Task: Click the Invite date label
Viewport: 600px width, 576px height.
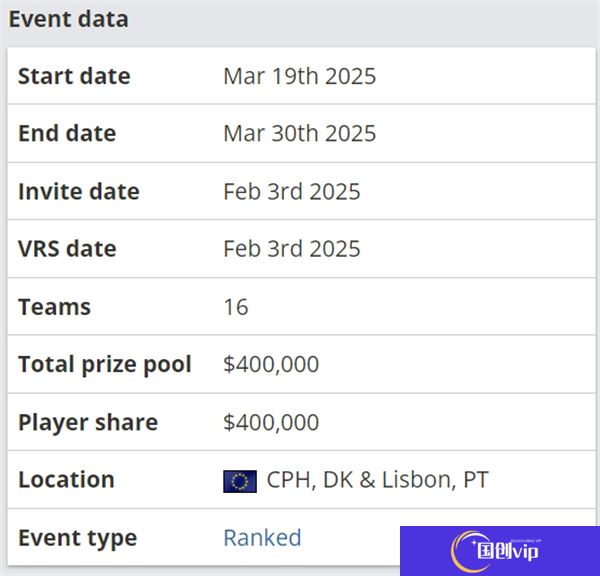Action: coord(79,191)
